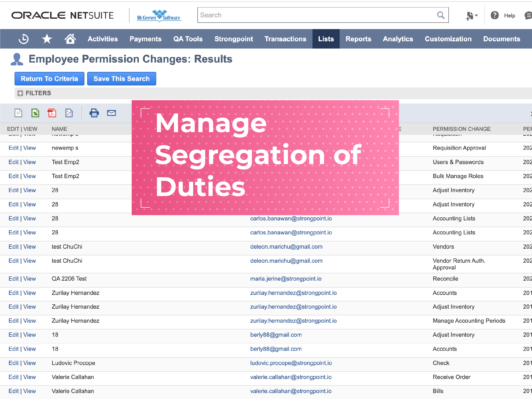Go to the Home icon

click(x=70, y=39)
